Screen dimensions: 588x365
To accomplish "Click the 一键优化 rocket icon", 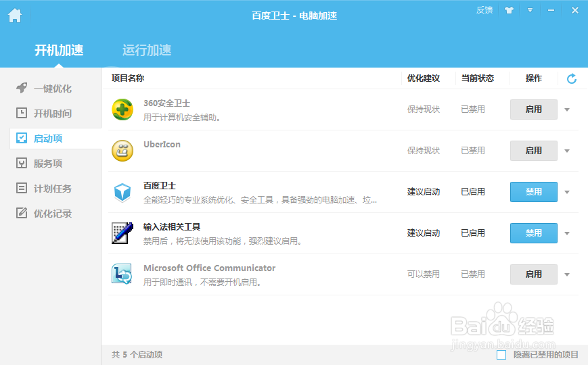I will [22, 88].
